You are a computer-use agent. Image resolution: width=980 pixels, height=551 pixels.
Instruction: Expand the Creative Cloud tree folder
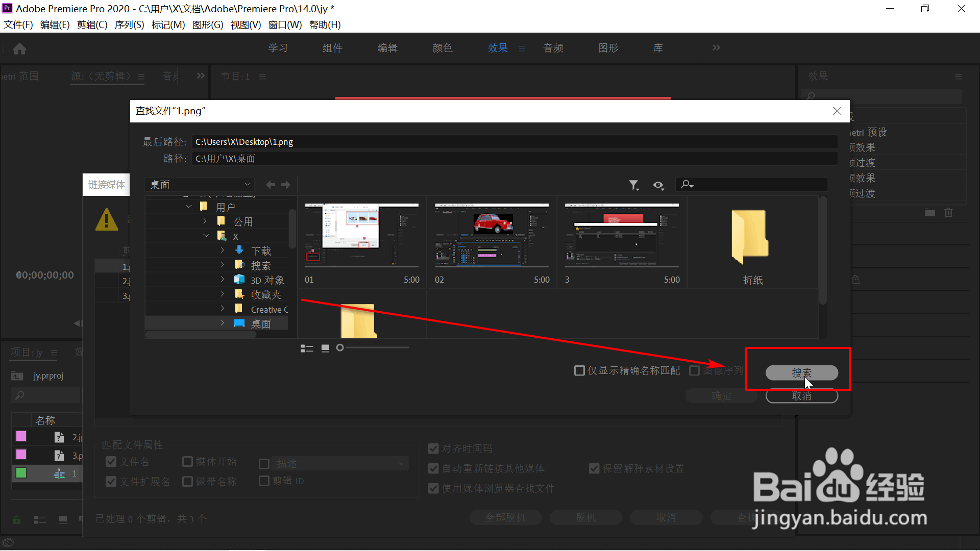[223, 309]
